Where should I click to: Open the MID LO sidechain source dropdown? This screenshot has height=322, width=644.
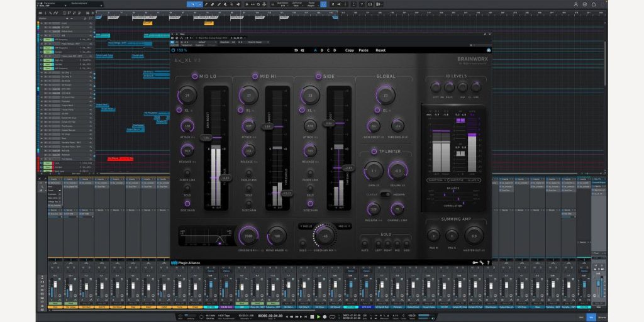click(307, 225)
